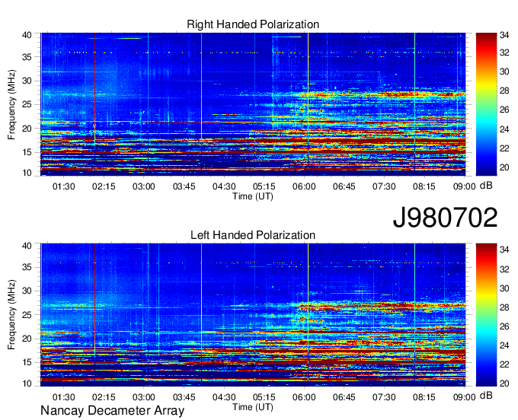This screenshot has width=518, height=420.
Task: Click the dB unit label beside the left-handed plot
Action: [x=486, y=396]
